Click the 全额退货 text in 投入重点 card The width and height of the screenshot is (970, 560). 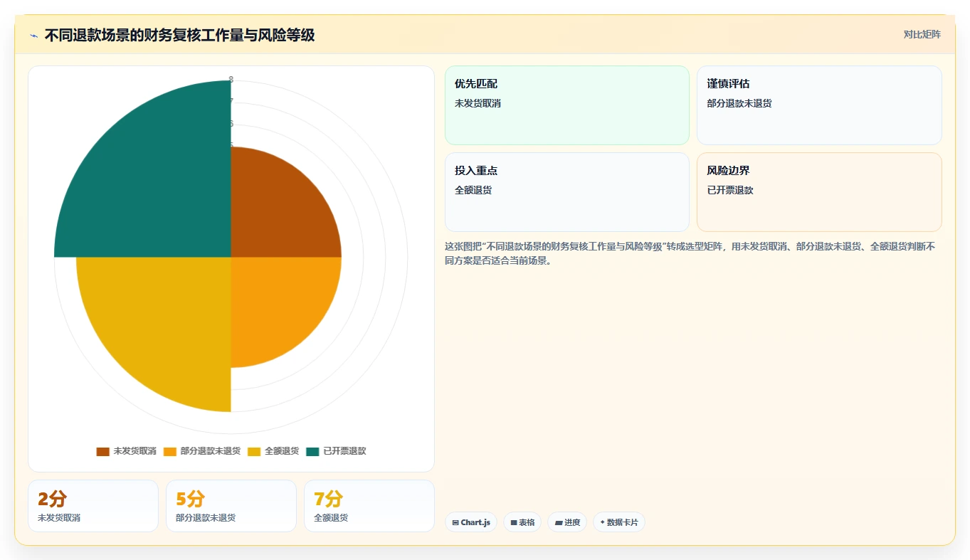tap(473, 190)
